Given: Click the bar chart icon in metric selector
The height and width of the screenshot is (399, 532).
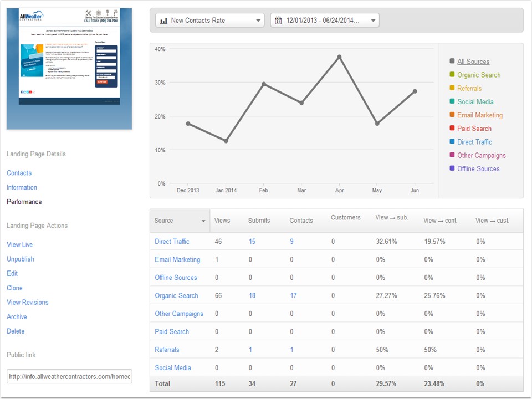Looking at the screenshot, I should [x=163, y=21].
